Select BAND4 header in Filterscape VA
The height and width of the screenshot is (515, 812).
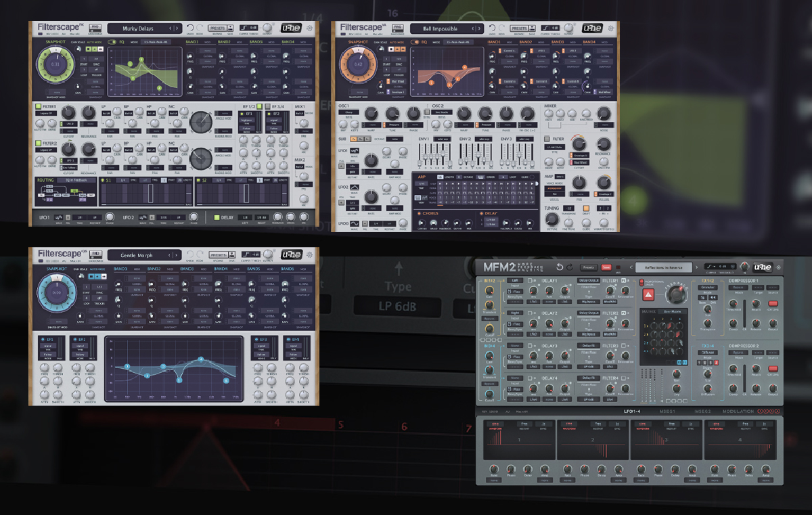589,42
